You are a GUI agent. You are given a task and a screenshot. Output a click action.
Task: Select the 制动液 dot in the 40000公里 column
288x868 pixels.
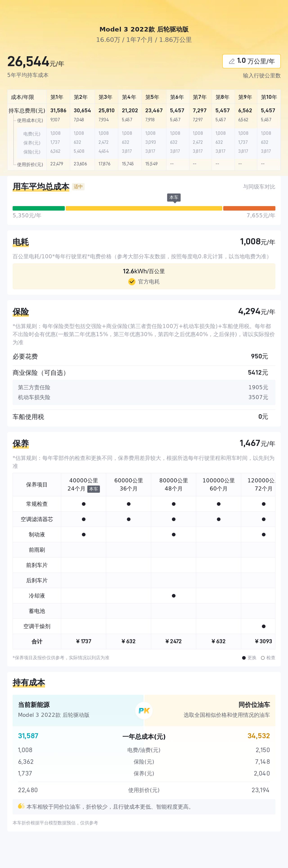tap(83, 534)
